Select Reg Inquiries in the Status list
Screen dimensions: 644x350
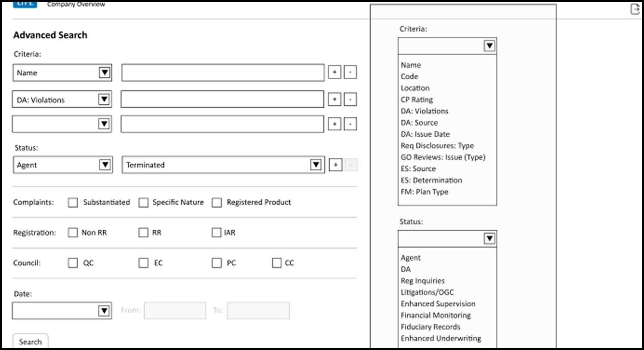coord(423,281)
